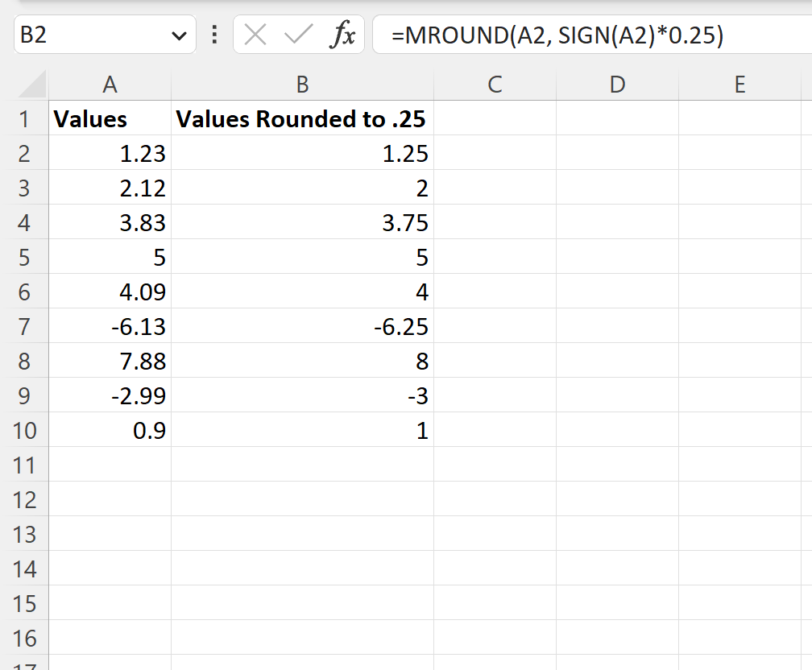This screenshot has width=812, height=670.
Task: Select the cell containing Values header
Action: (110, 118)
